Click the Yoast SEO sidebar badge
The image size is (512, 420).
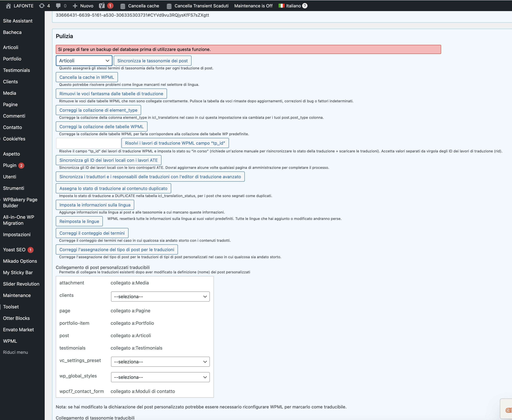click(x=30, y=250)
